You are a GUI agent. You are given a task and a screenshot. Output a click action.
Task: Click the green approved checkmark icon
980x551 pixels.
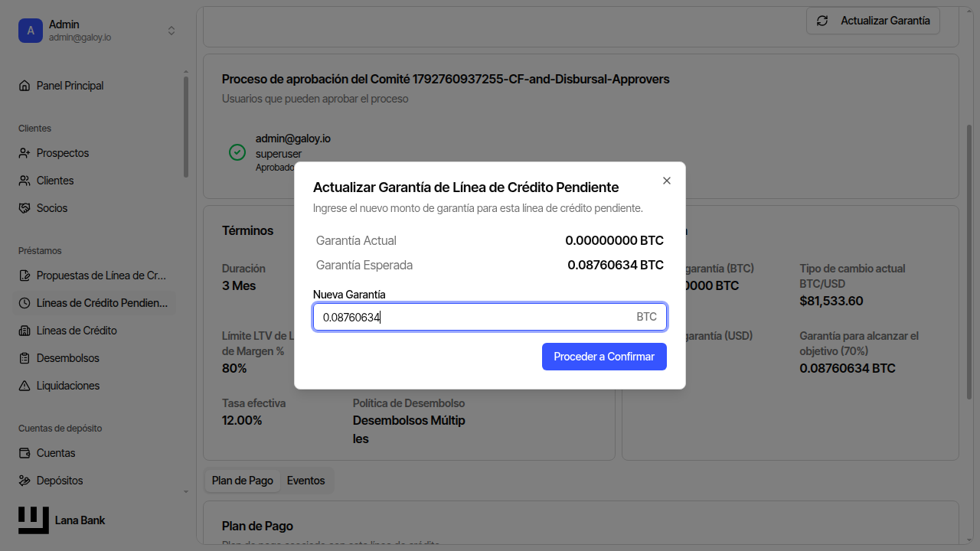[237, 152]
